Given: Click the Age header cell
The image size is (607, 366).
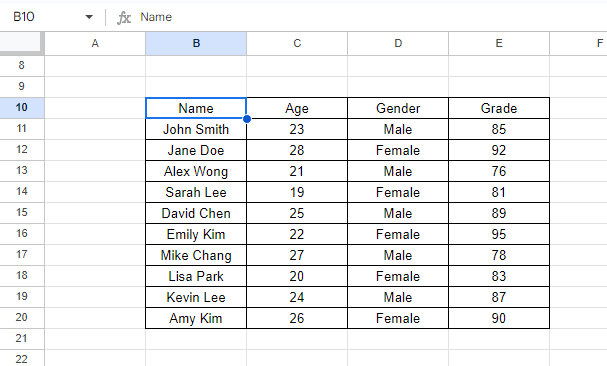Looking at the screenshot, I should (x=297, y=108).
